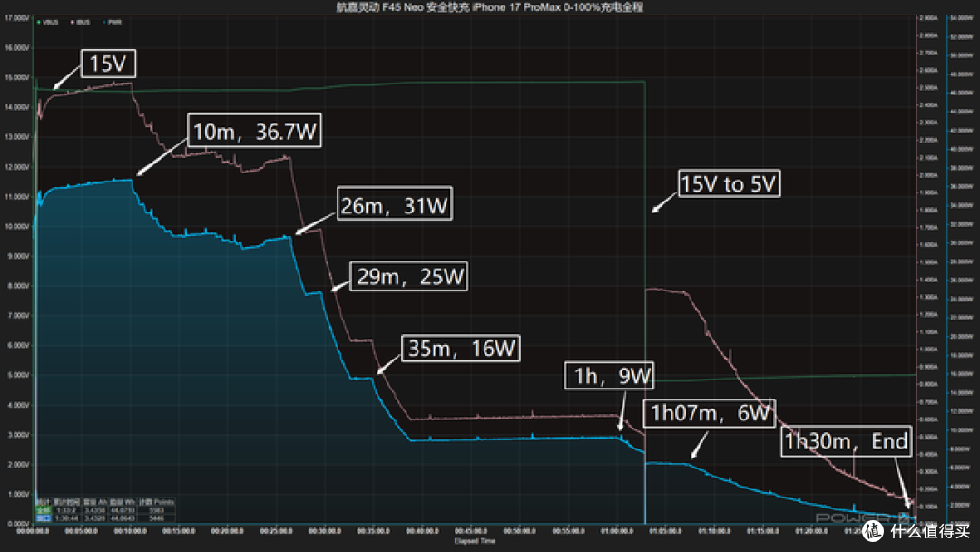Toggle the PWR series in the legend
Viewport: 980px width, 552px height.
pos(112,22)
